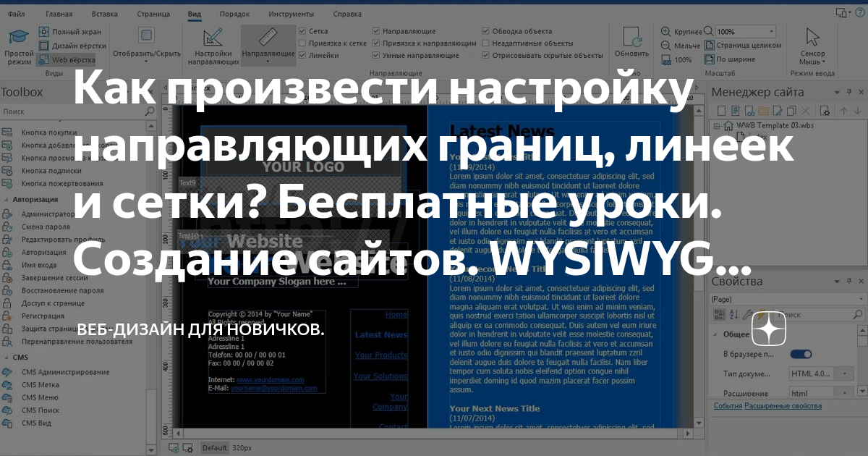Open the Расширение html dropdown
This screenshot has height=456, width=868.
point(846,393)
